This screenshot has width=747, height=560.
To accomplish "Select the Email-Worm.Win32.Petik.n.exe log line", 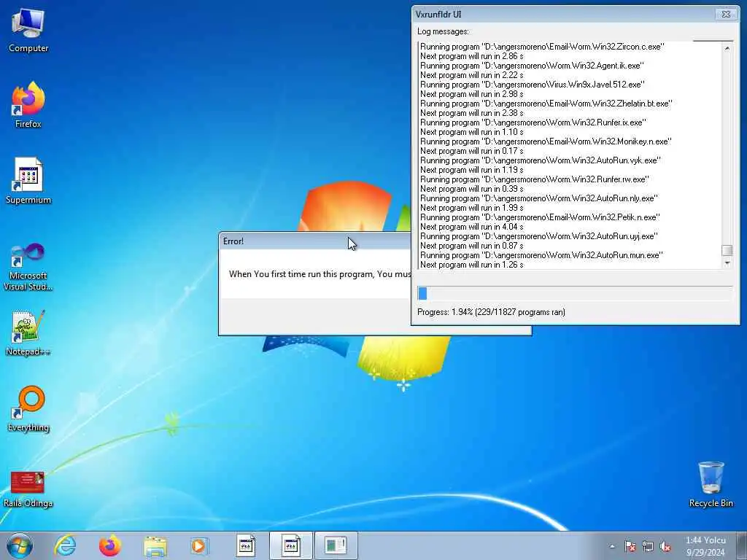I will click(x=541, y=217).
